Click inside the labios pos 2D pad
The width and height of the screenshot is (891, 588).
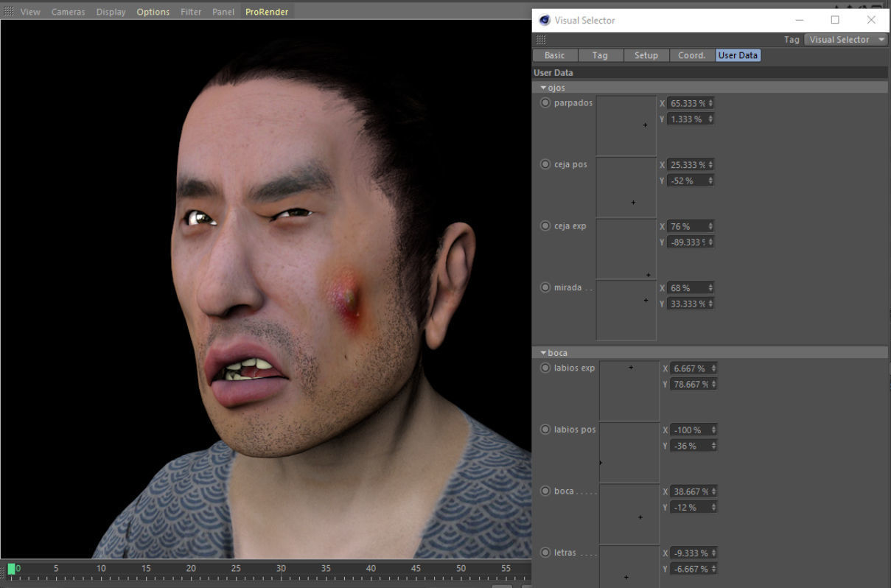point(629,452)
